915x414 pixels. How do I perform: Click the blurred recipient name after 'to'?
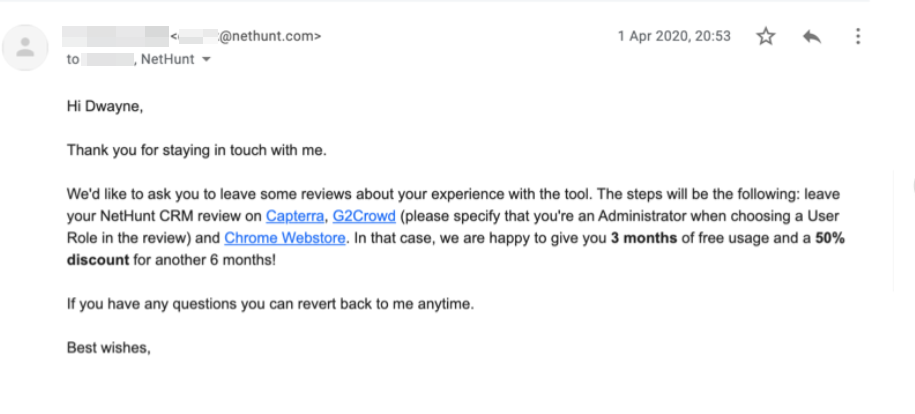point(107,59)
